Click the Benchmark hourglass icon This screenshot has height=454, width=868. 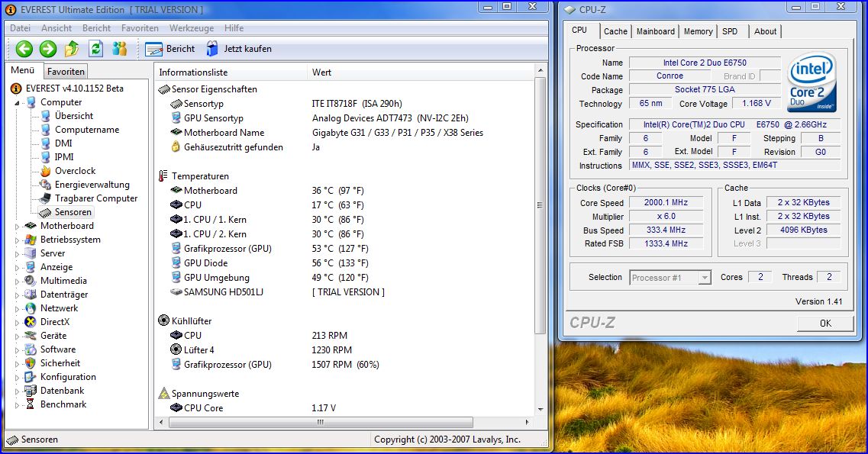coord(31,404)
